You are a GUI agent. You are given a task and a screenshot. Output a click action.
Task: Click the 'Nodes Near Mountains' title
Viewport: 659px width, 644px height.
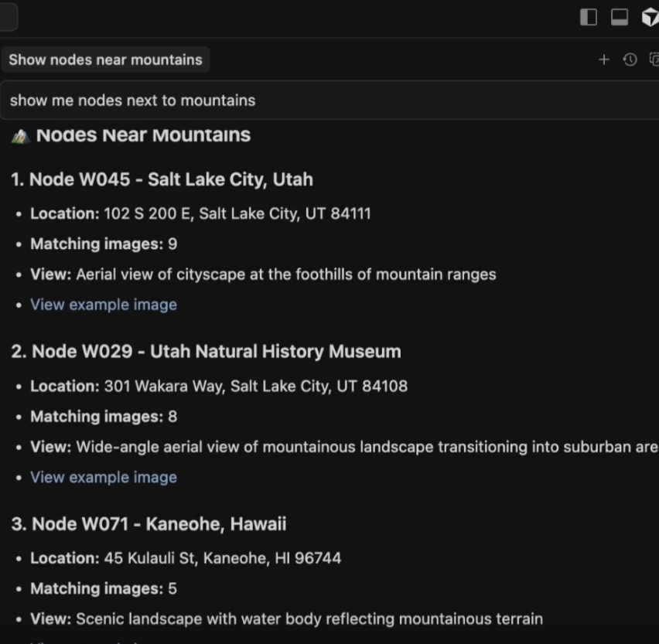coord(142,135)
